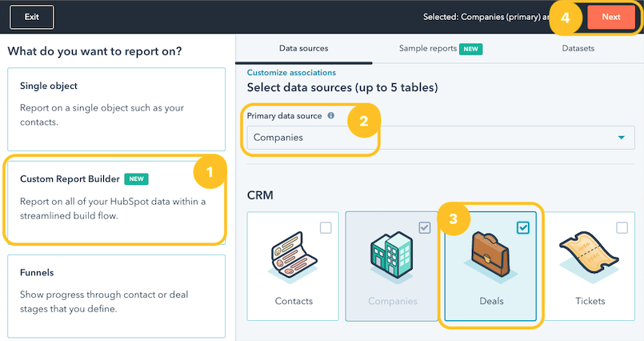
Task: Uncheck the Deals data source checkbox
Action: [x=523, y=227]
